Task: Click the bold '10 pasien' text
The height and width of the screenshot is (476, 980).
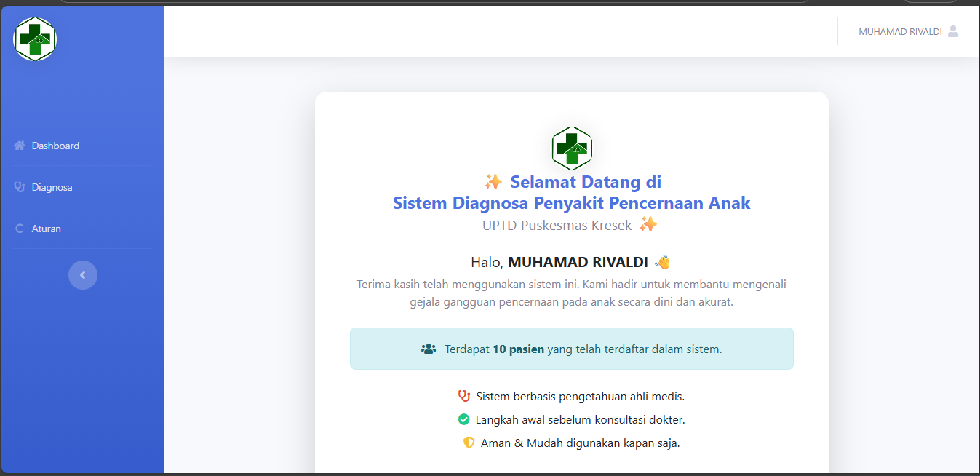Action: coord(518,349)
